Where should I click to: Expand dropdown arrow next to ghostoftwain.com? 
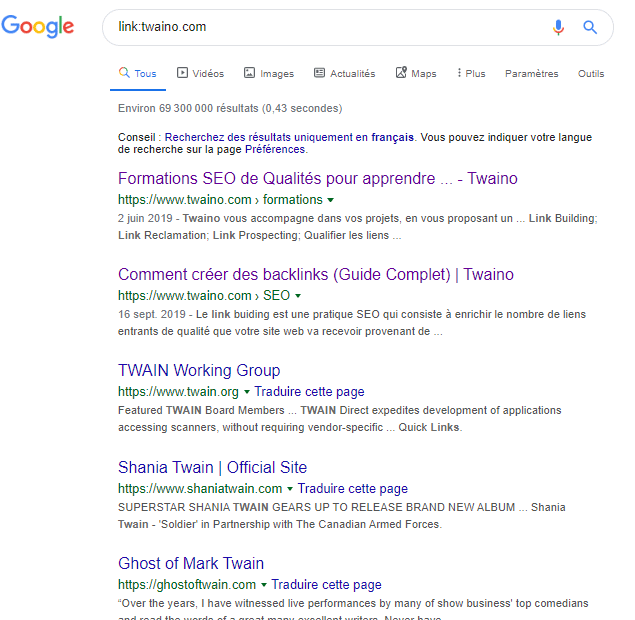click(264, 585)
